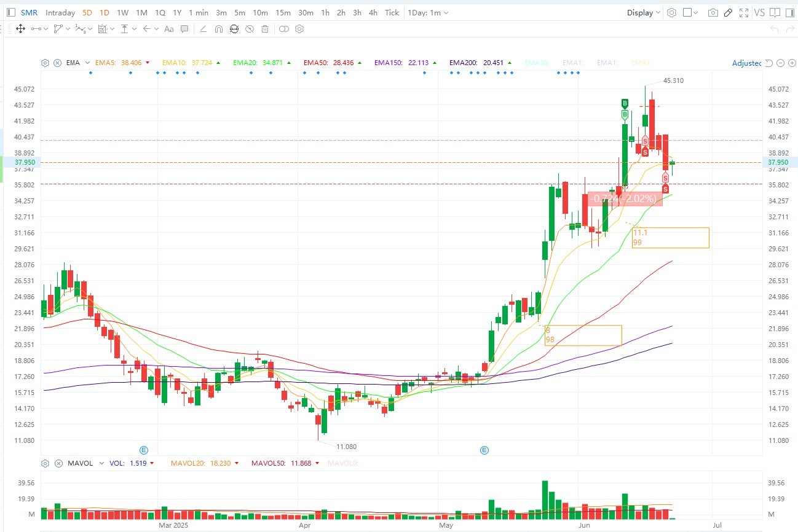Click the pencil draw icon at top right

pos(728,13)
